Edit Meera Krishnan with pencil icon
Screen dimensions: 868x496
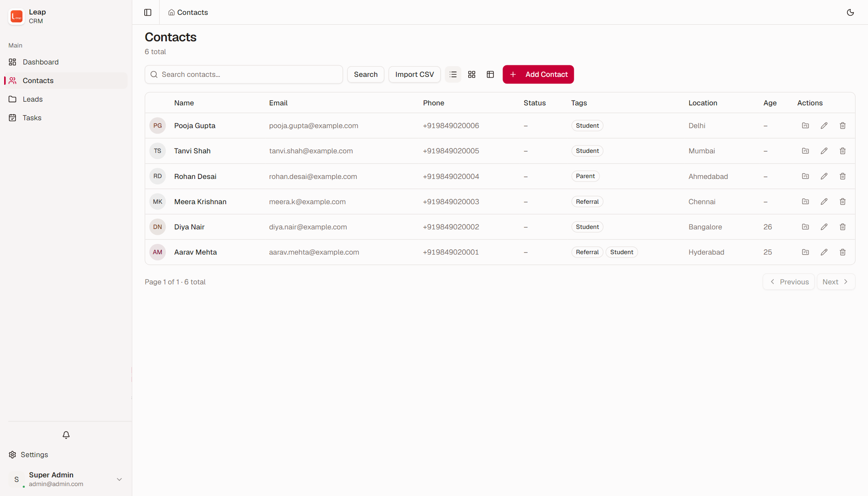[824, 202]
